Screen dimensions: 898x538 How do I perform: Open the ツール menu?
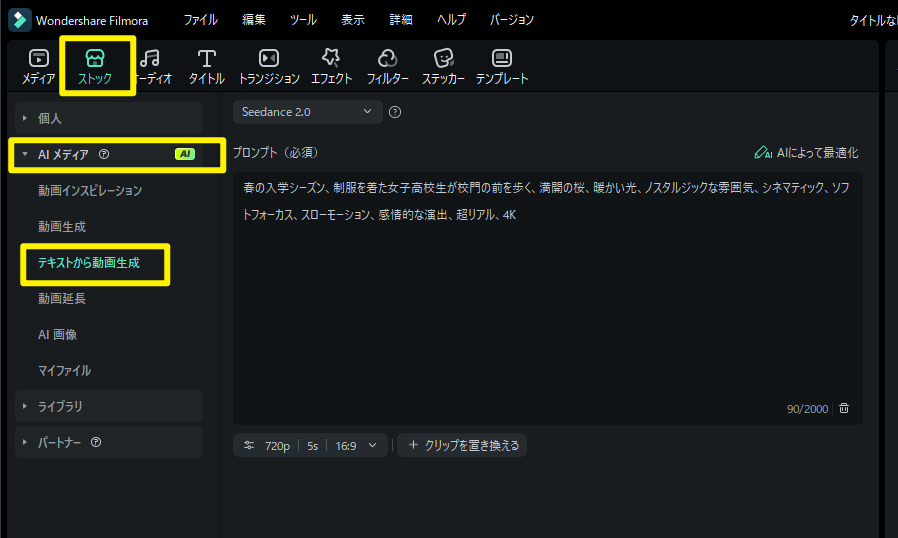303,20
